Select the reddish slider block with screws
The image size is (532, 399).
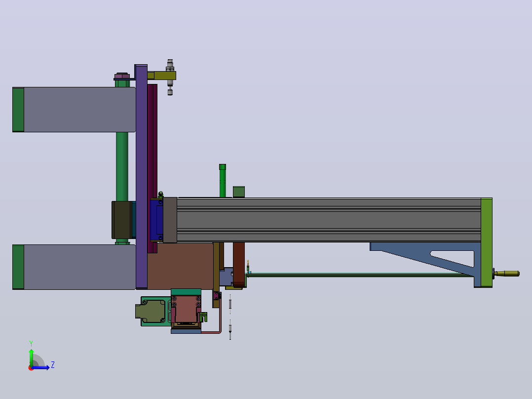(x=186, y=309)
